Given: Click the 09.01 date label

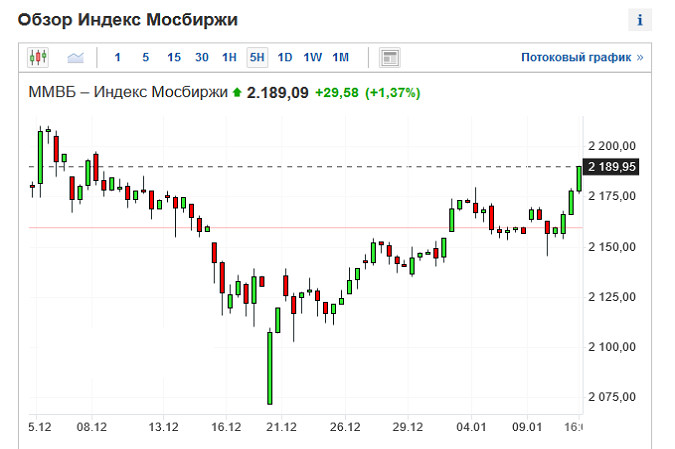Looking at the screenshot, I should click(526, 427).
